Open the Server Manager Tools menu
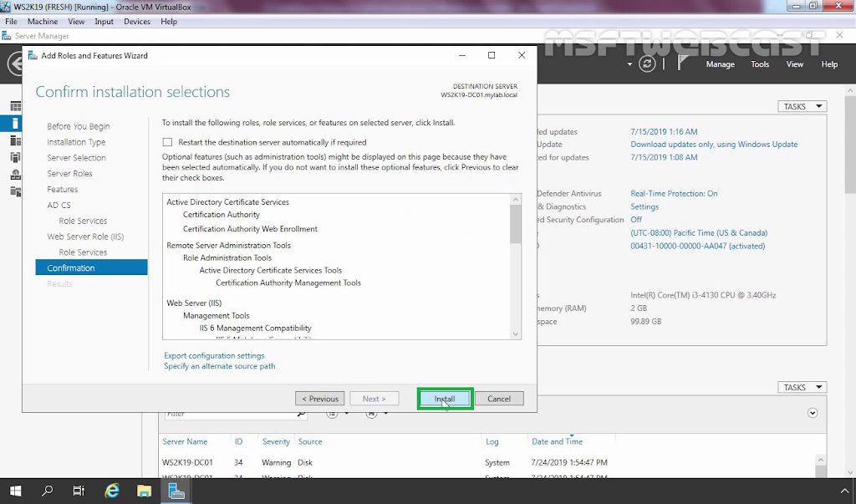Image resolution: width=856 pixels, height=504 pixels. click(x=760, y=64)
